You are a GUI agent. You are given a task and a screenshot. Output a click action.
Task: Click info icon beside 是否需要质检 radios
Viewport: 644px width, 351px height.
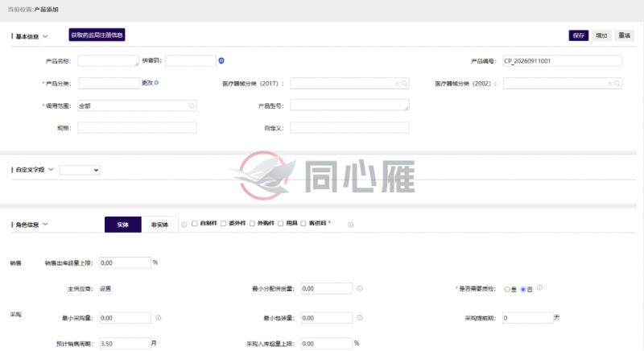pos(539,287)
